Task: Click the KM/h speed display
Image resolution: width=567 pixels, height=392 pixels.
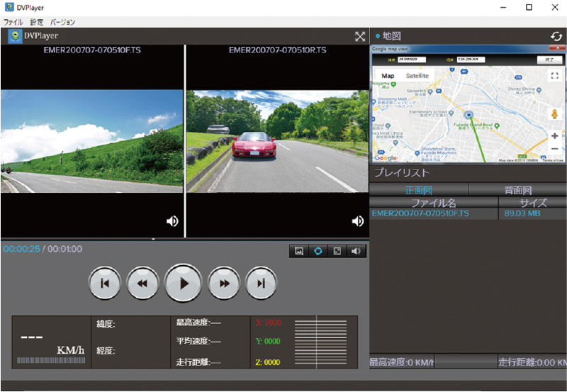Action: [52, 342]
